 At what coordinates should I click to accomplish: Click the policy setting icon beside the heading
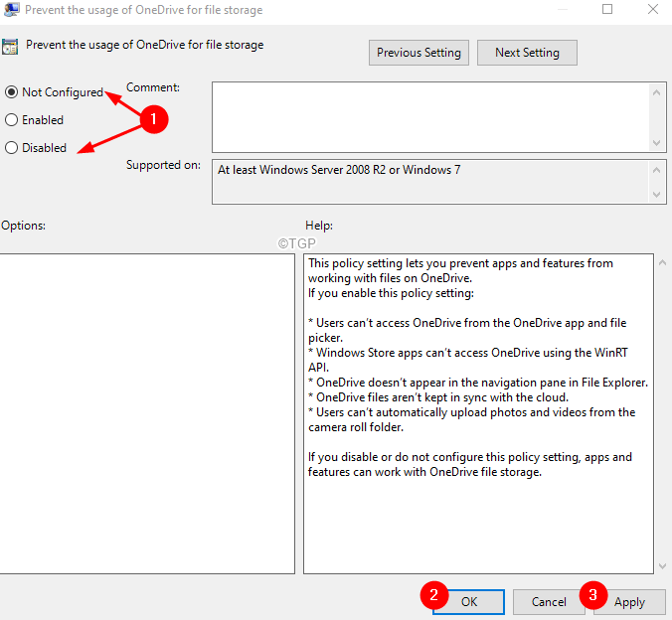click(x=10, y=47)
